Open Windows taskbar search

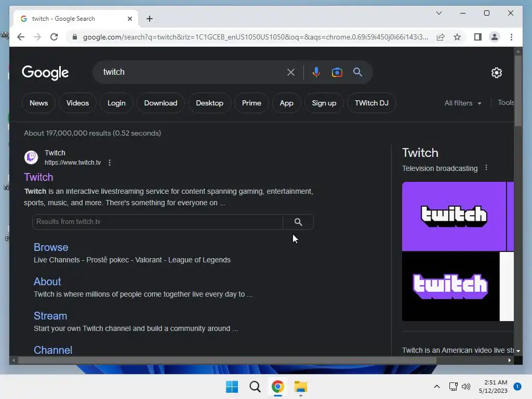(255, 387)
